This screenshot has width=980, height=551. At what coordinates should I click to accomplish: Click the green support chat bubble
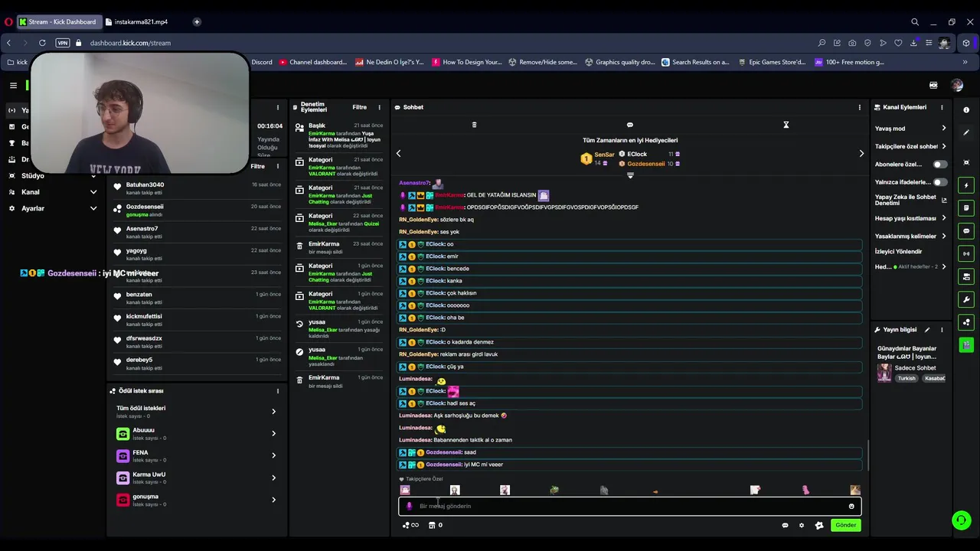click(961, 520)
